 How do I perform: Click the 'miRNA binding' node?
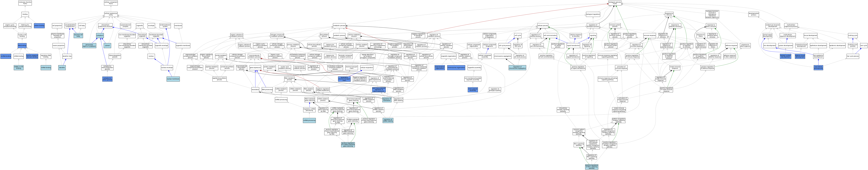pyautogui.click(x=46, y=68)
